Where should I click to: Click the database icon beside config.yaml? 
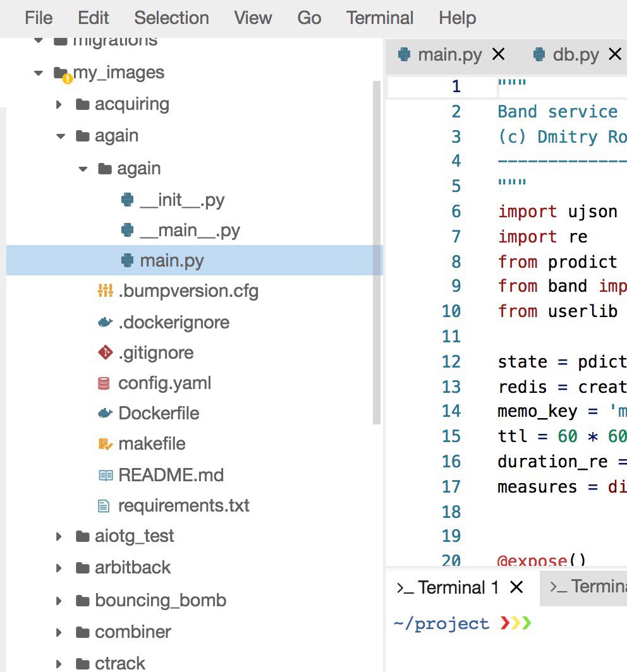pos(104,383)
